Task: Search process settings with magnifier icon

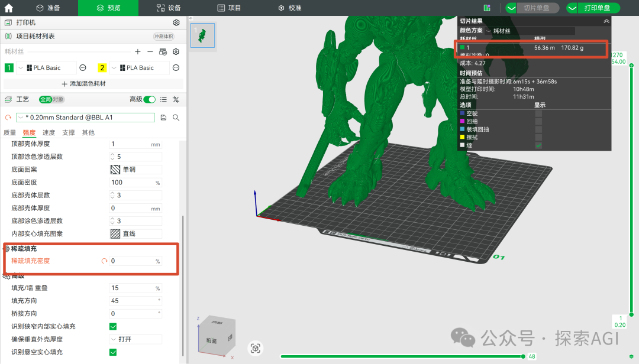Action: click(x=176, y=118)
